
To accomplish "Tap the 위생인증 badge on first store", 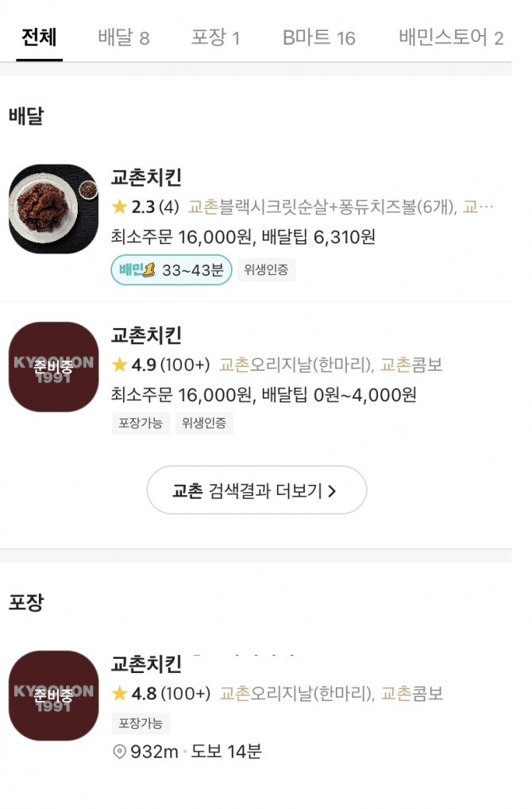I will [266, 270].
